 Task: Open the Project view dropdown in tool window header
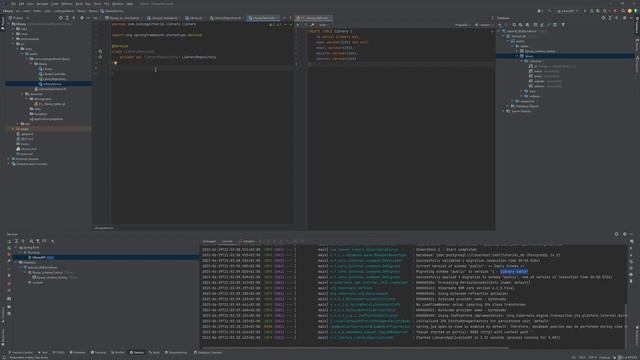point(19,18)
